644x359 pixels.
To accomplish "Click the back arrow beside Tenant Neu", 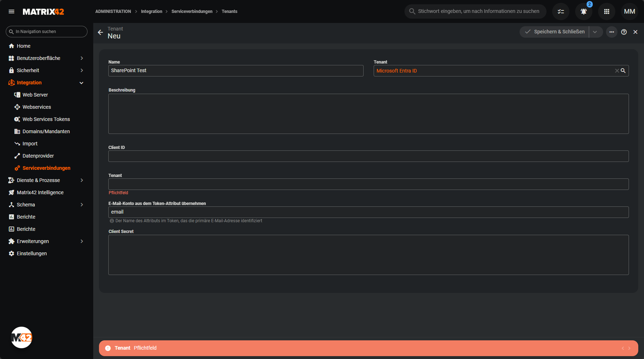I will [100, 32].
